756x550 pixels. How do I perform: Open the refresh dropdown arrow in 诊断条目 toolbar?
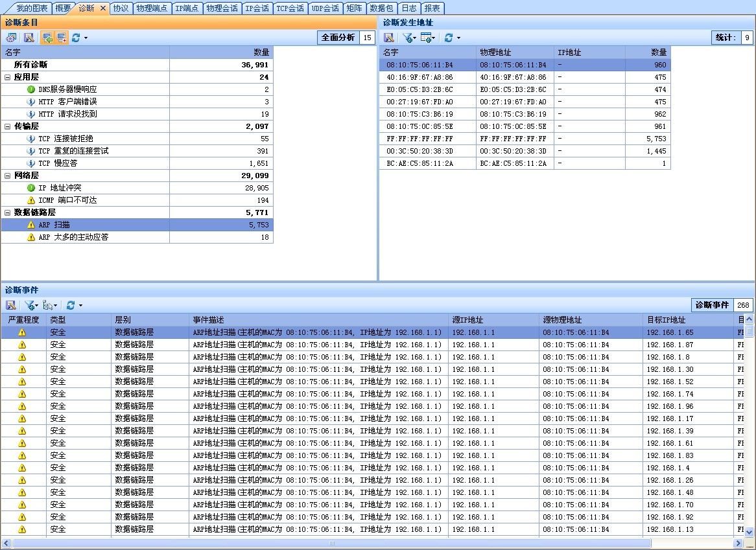86,38
